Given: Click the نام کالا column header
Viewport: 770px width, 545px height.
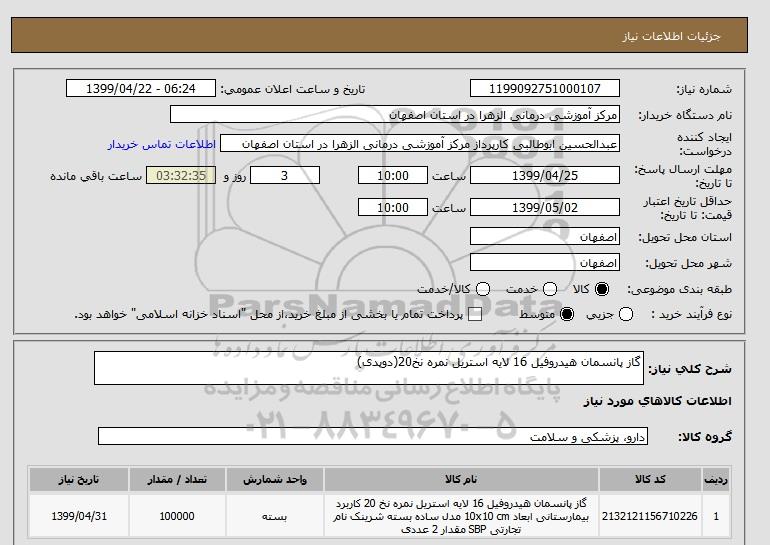Looking at the screenshot, I should [x=461, y=480].
